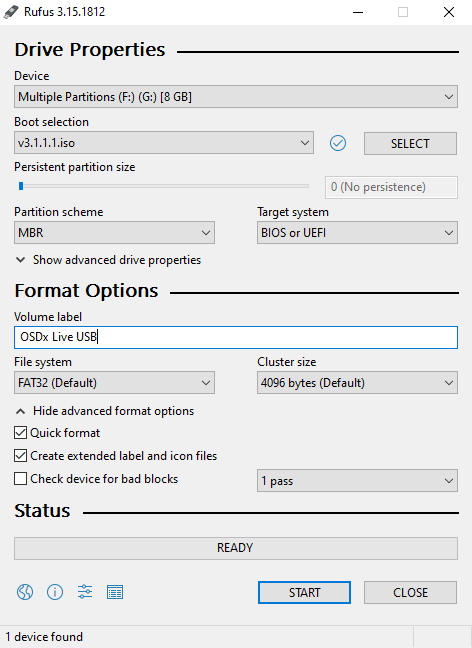Click the About info icon

(55, 592)
